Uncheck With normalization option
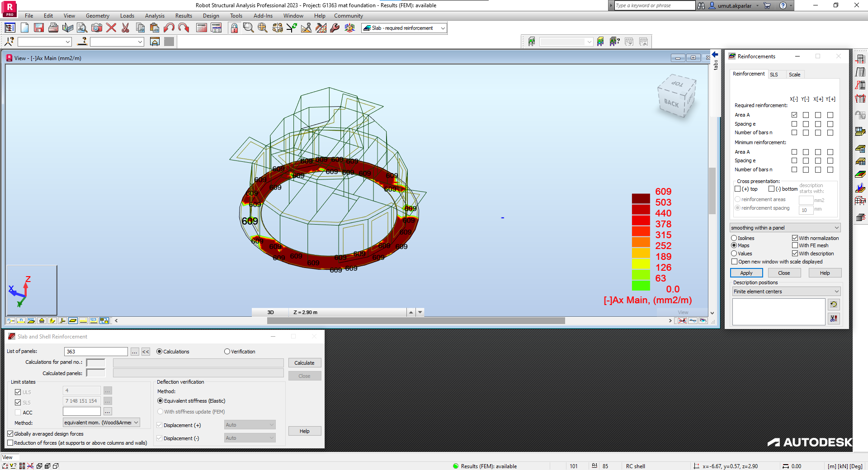Viewport: 868px width, 470px height. click(795, 238)
